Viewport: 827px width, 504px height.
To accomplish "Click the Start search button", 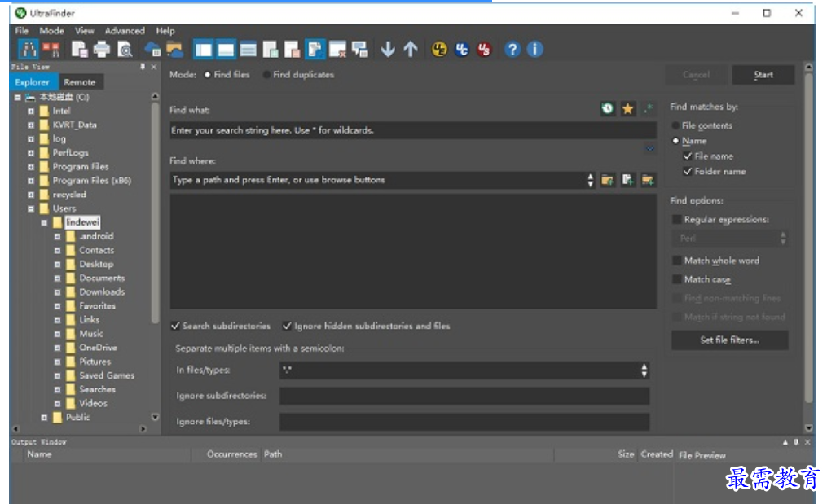I will (763, 75).
